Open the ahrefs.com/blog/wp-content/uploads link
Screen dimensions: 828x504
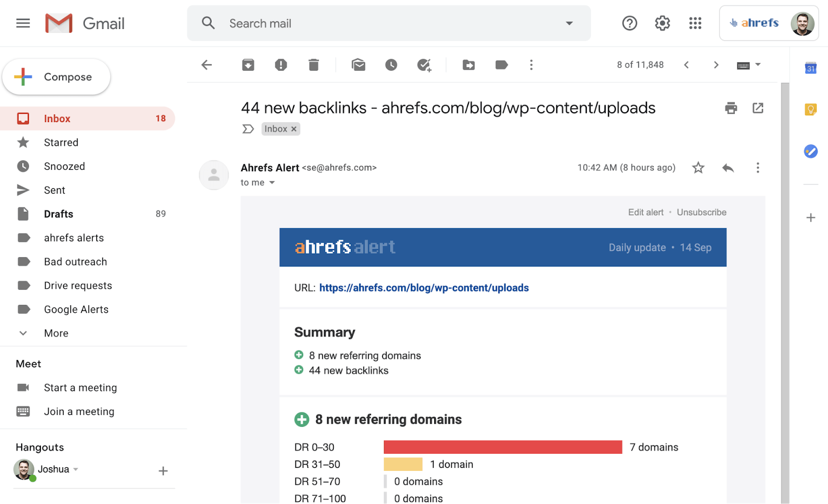pyautogui.click(x=424, y=288)
